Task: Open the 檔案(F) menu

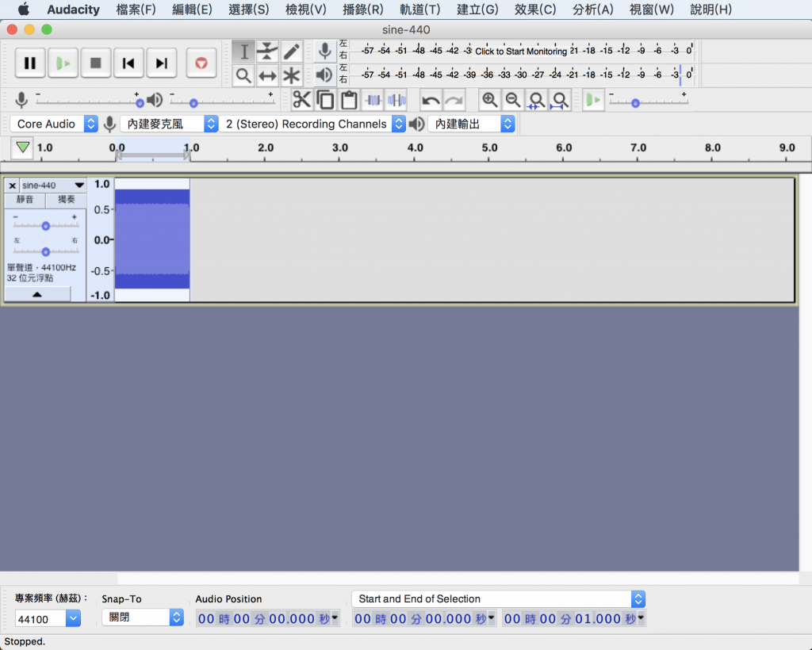Action: (136, 10)
